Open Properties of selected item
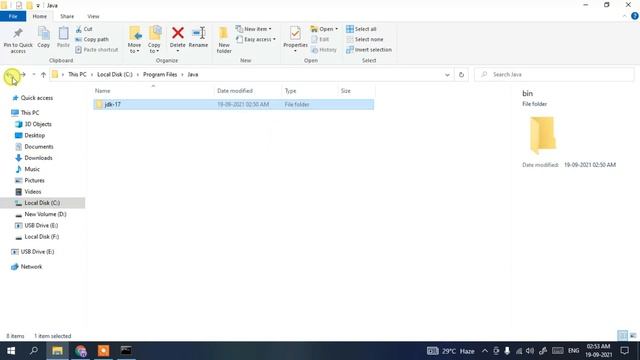The height and width of the screenshot is (360, 640). pyautogui.click(x=295, y=40)
